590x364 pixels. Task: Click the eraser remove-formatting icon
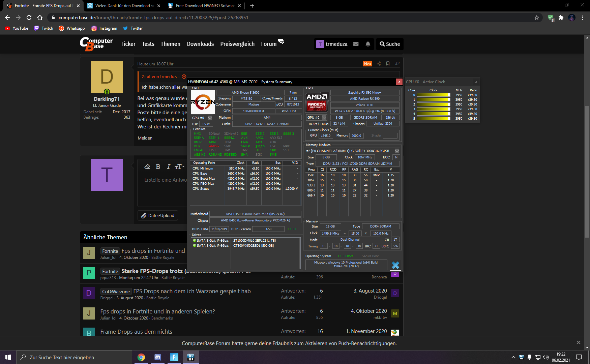click(147, 166)
